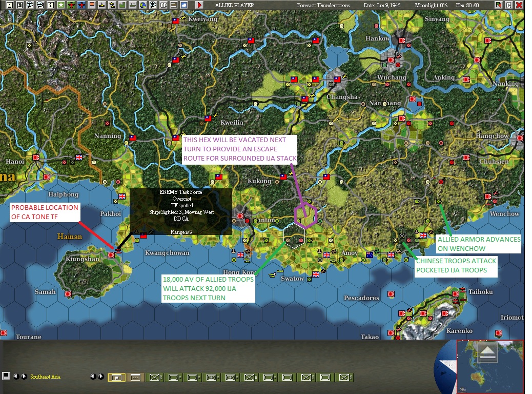Click the green and red flag icon
532x394 pixels.
(498, 5)
